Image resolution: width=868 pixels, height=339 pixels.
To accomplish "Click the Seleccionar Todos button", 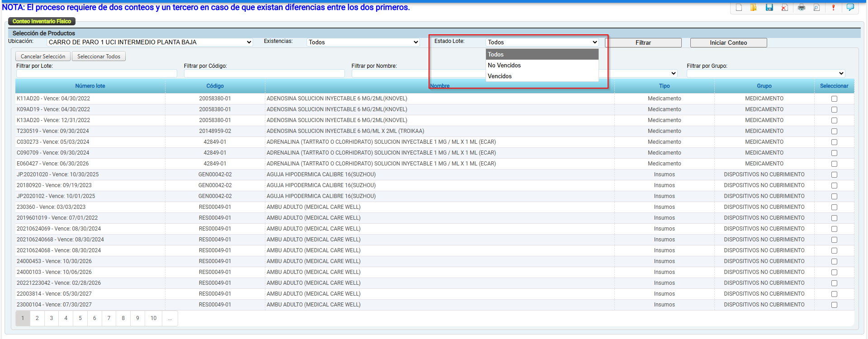I will pyautogui.click(x=99, y=56).
